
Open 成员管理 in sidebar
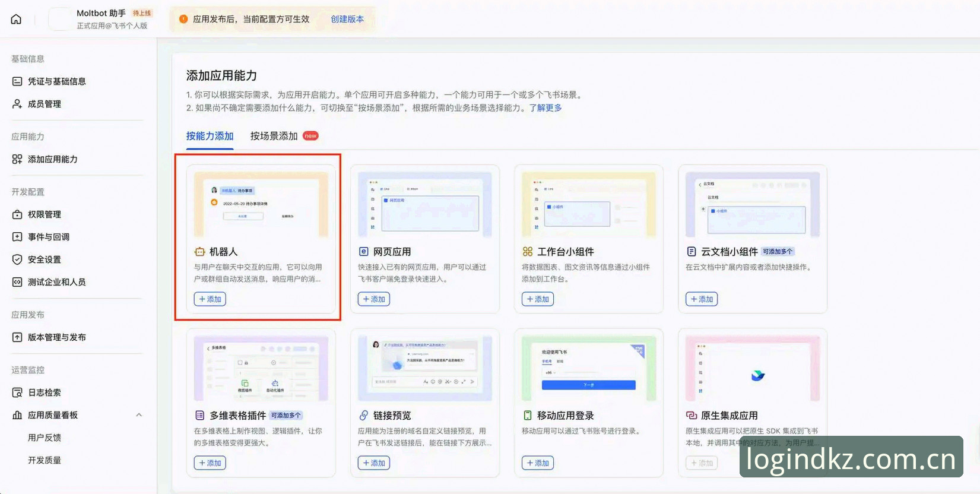coord(45,104)
